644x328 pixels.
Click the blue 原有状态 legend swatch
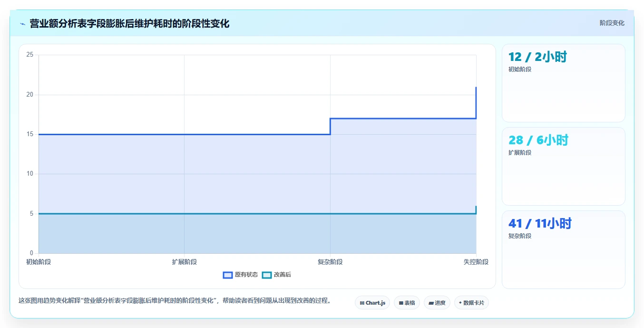tap(228, 275)
